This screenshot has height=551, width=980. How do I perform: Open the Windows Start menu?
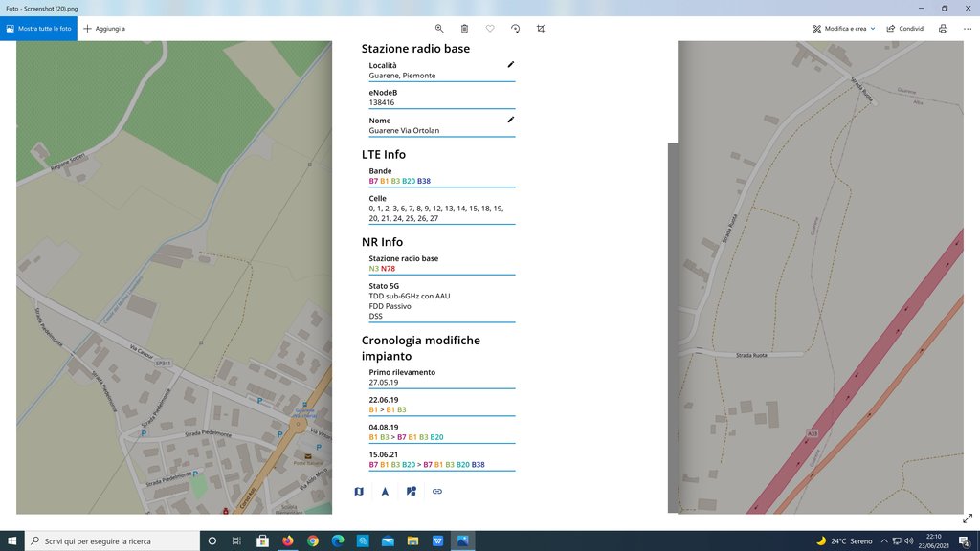(x=11, y=541)
